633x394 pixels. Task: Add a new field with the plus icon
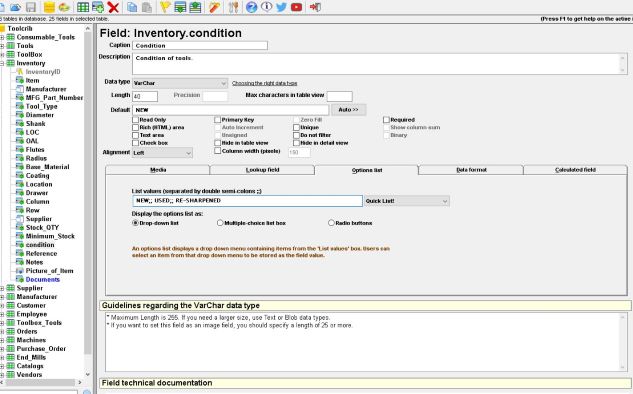click(x=98, y=7)
